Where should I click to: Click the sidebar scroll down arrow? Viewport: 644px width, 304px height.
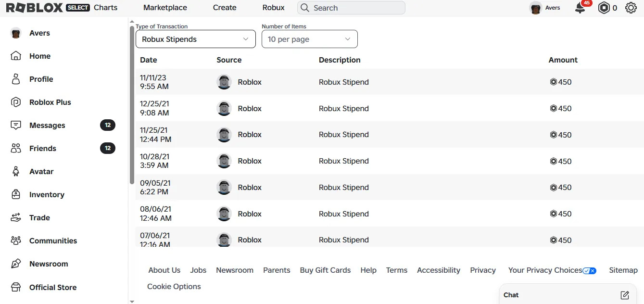[x=132, y=301]
